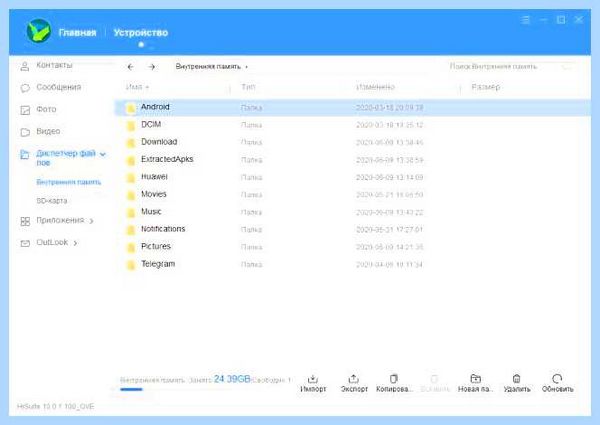Image resolution: width=600 pixels, height=425 pixels.
Task: Select the Movies folder
Action: tap(154, 194)
